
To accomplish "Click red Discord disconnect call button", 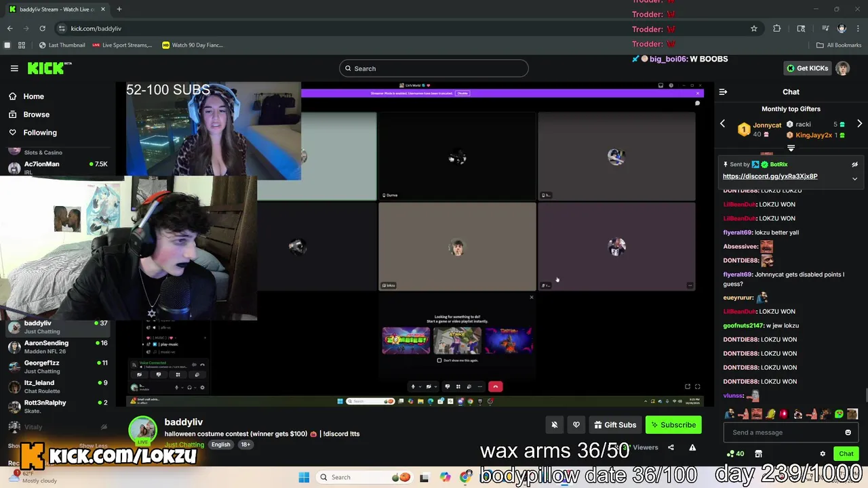I will [x=495, y=386].
